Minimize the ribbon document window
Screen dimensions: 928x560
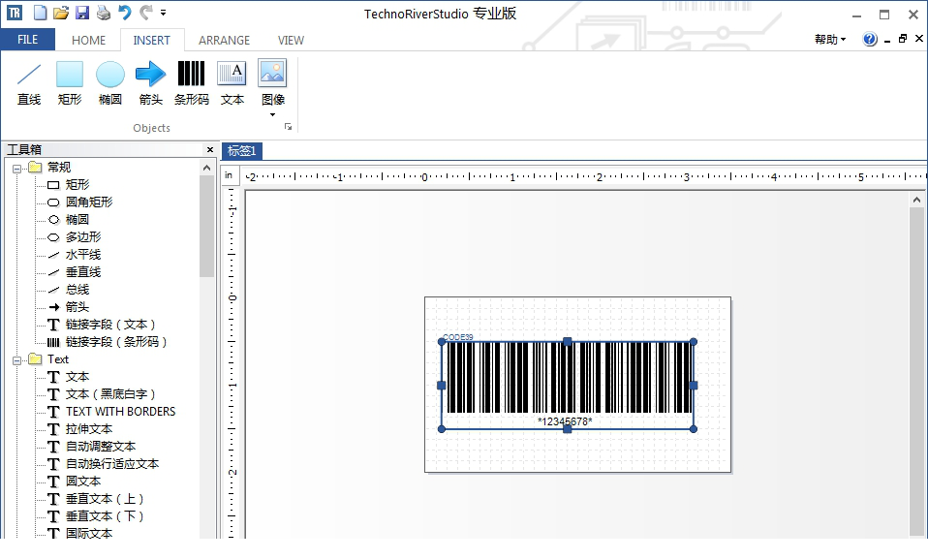[887, 40]
